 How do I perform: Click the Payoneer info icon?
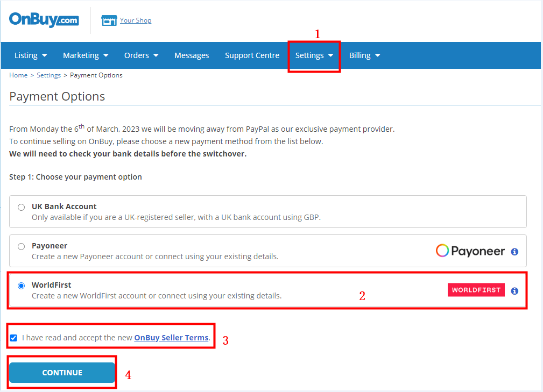tap(514, 251)
